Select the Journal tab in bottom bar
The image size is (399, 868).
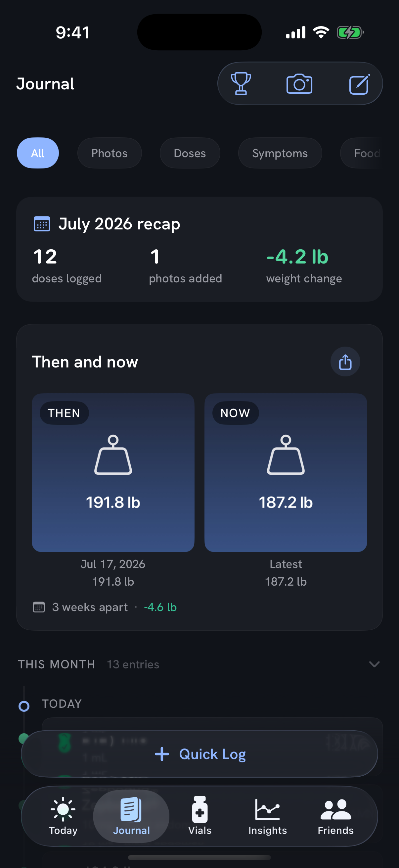(x=131, y=816)
